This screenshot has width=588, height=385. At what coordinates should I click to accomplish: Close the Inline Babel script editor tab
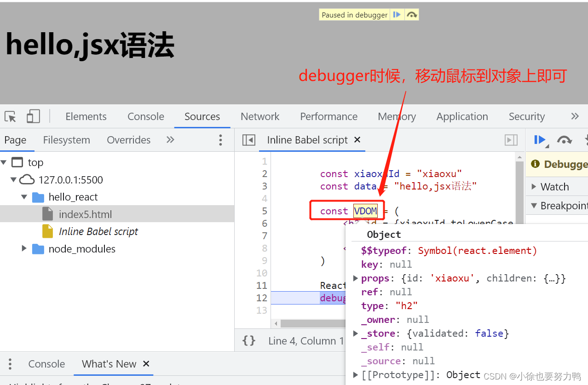pyautogui.click(x=357, y=139)
